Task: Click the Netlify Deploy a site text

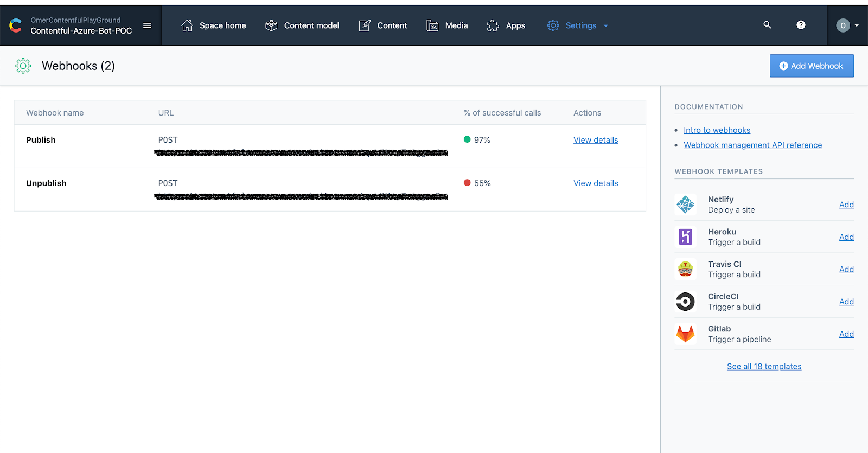Action: (731, 210)
